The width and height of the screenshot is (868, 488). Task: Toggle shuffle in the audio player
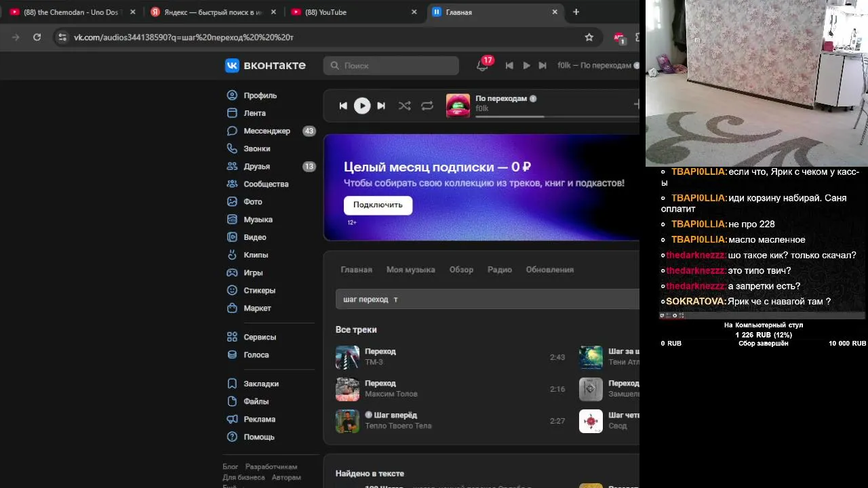404,106
